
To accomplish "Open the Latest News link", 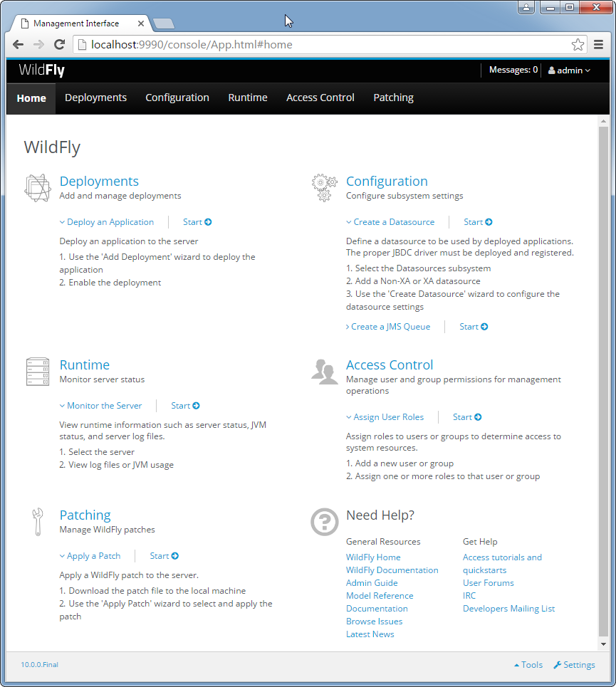I will (x=370, y=634).
